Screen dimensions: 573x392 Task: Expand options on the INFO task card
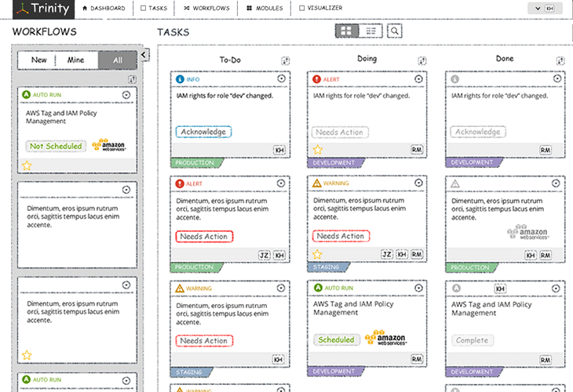tap(281, 79)
